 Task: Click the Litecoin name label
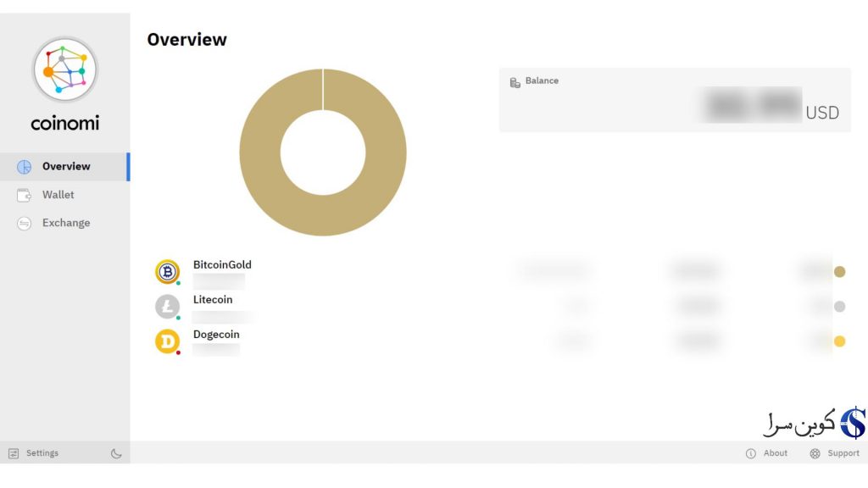213,300
